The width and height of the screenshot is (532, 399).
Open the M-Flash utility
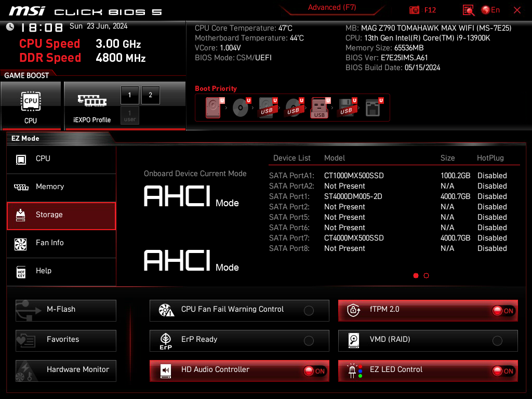coord(66,310)
